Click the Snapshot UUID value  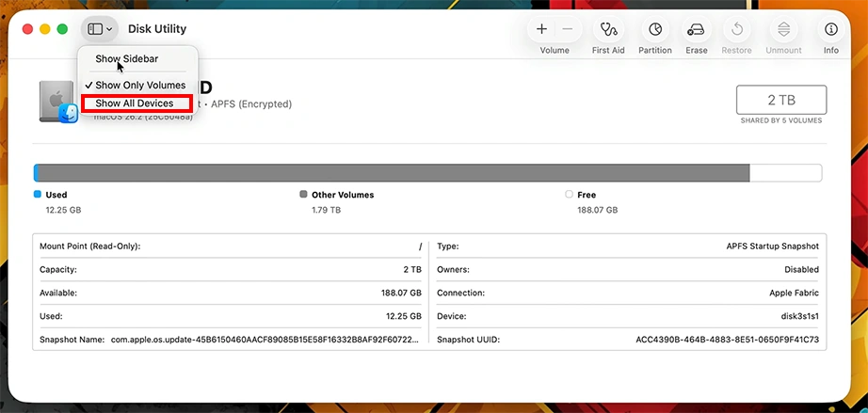pos(727,340)
